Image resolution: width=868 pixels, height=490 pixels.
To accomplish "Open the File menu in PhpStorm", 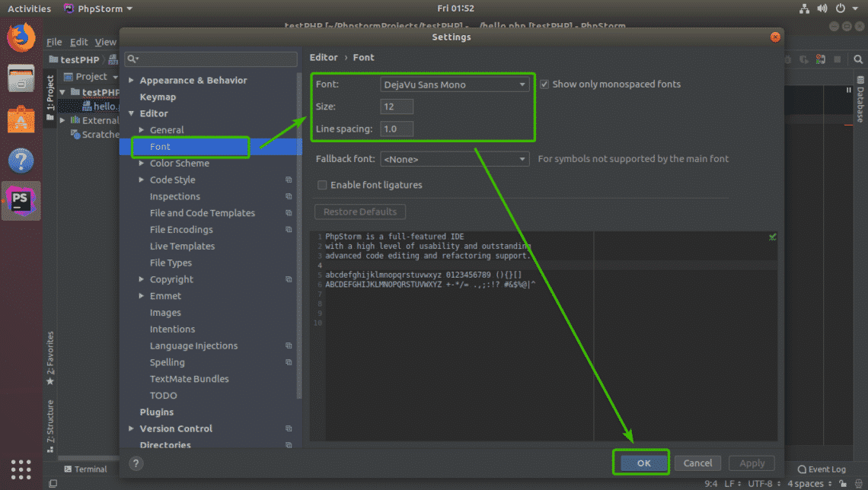I will tap(54, 42).
